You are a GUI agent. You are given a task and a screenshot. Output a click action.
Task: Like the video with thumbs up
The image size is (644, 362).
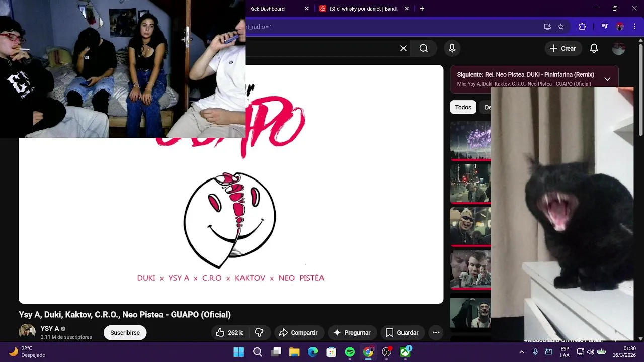(229, 332)
